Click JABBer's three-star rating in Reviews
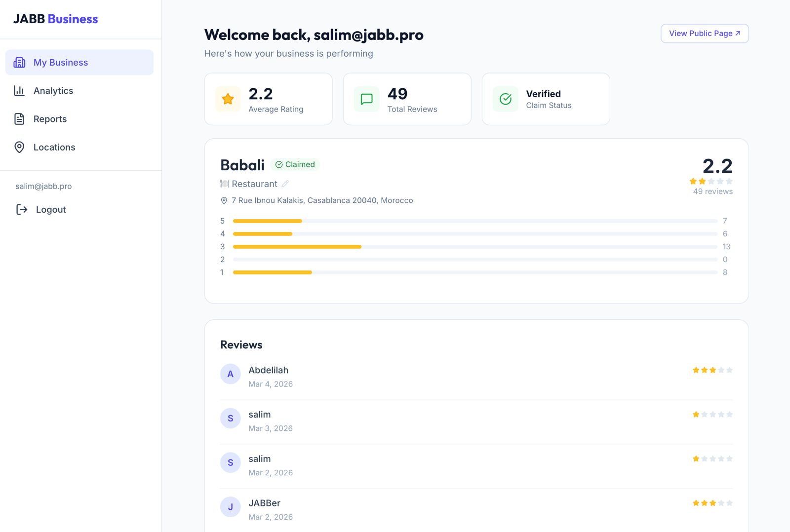The height and width of the screenshot is (532, 790). coord(712,502)
